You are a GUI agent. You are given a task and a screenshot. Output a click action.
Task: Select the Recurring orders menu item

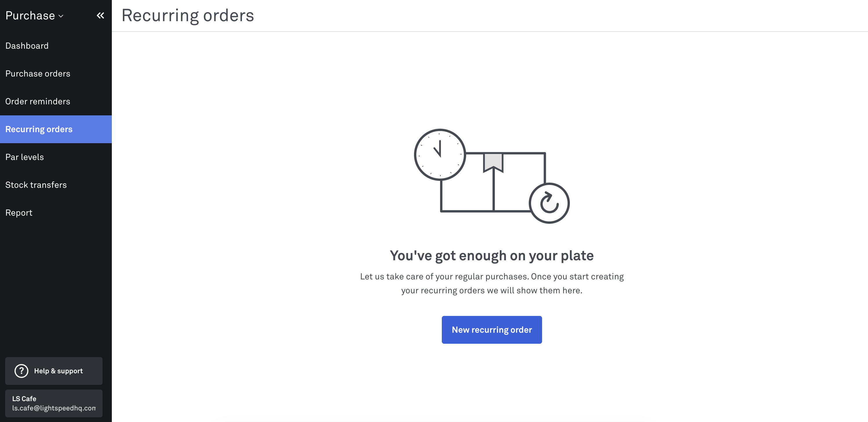pos(56,130)
